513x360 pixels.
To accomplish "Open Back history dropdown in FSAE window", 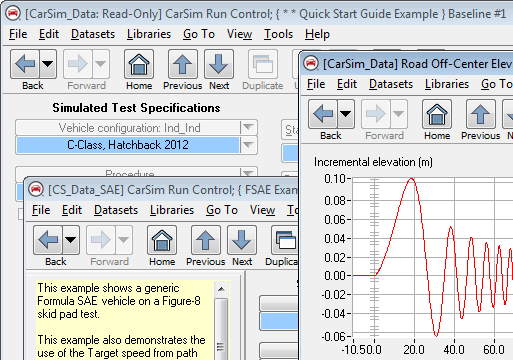I will (x=71, y=240).
